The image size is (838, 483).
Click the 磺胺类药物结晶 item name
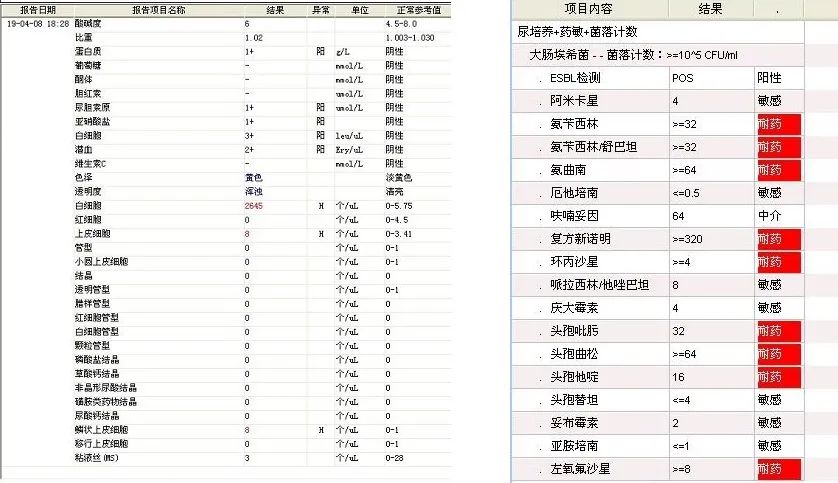point(105,402)
